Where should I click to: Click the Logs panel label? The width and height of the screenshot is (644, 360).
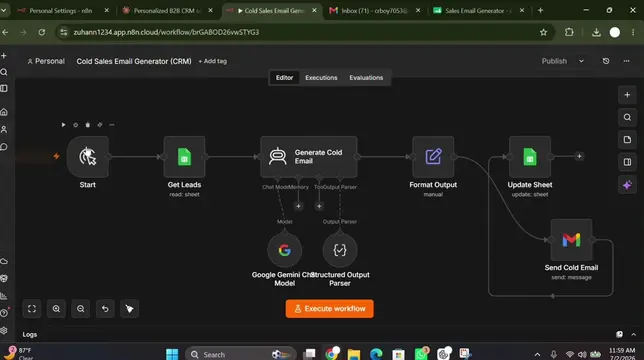(30, 335)
